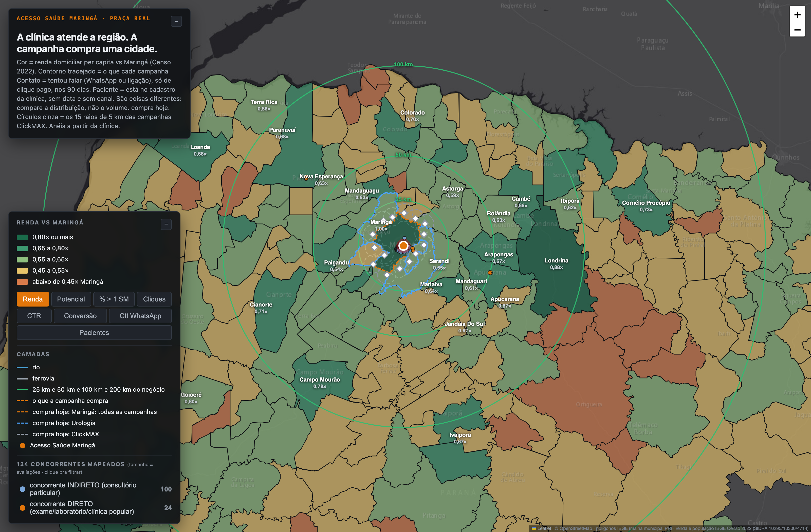Zoom out of the map
Image resolution: width=811 pixels, height=532 pixels.
[797, 30]
